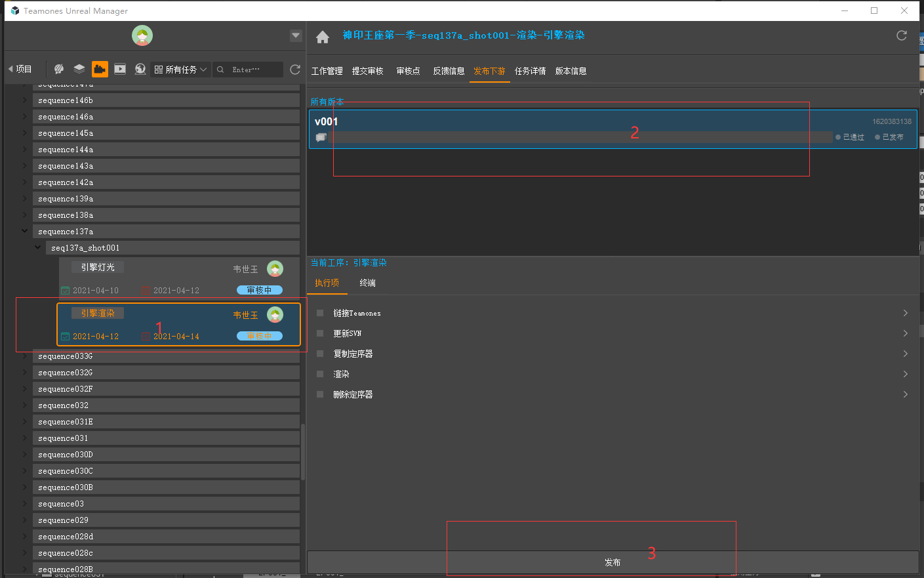Select the orange camera shots icon

[x=100, y=69]
